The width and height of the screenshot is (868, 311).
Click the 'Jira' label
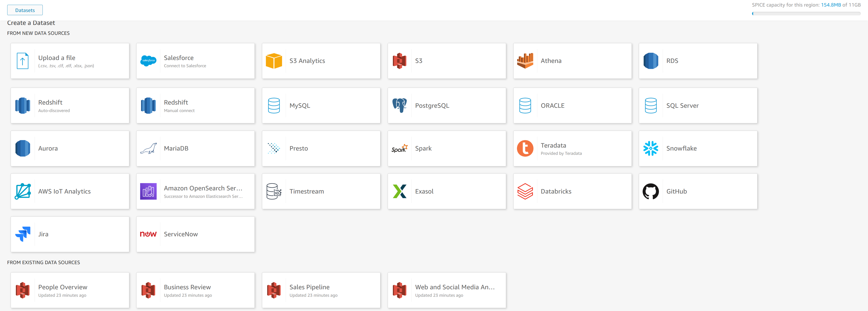pyautogui.click(x=43, y=234)
